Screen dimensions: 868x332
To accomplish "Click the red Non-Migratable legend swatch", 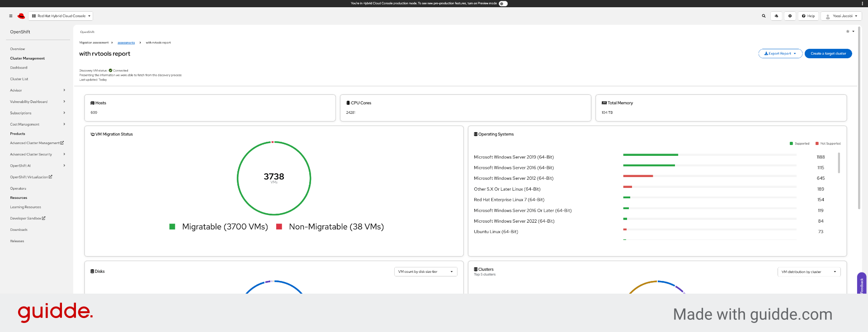I will click(279, 227).
